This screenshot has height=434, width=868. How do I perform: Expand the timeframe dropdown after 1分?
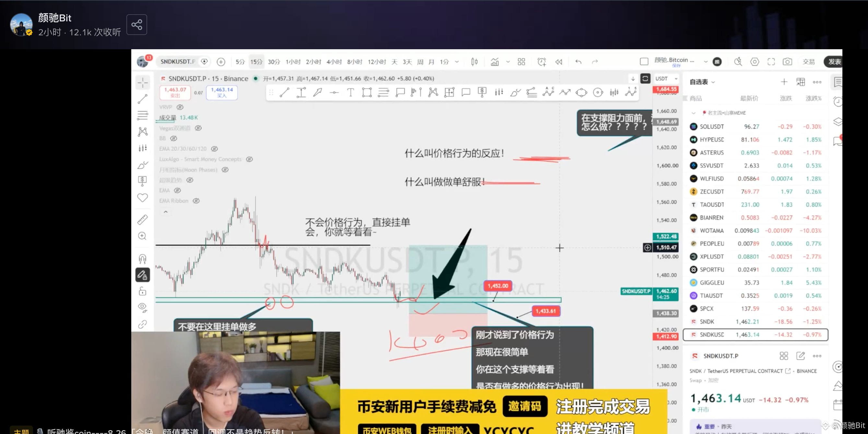pyautogui.click(x=457, y=62)
